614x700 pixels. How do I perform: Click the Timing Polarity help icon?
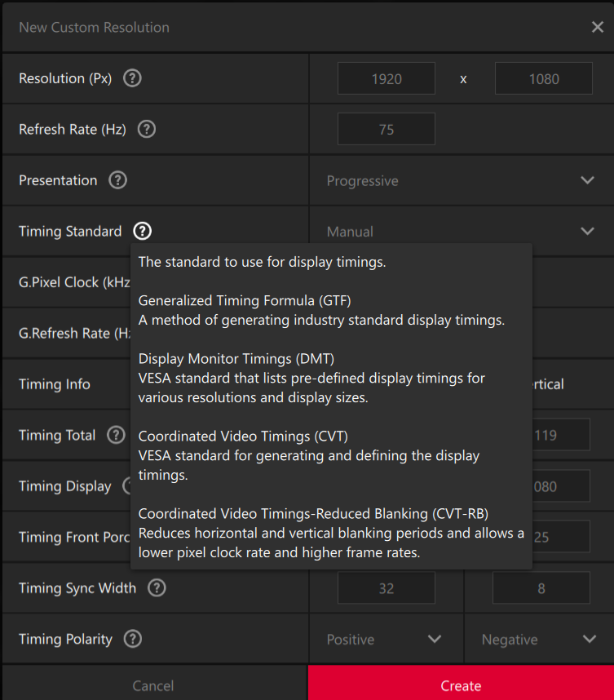(133, 639)
